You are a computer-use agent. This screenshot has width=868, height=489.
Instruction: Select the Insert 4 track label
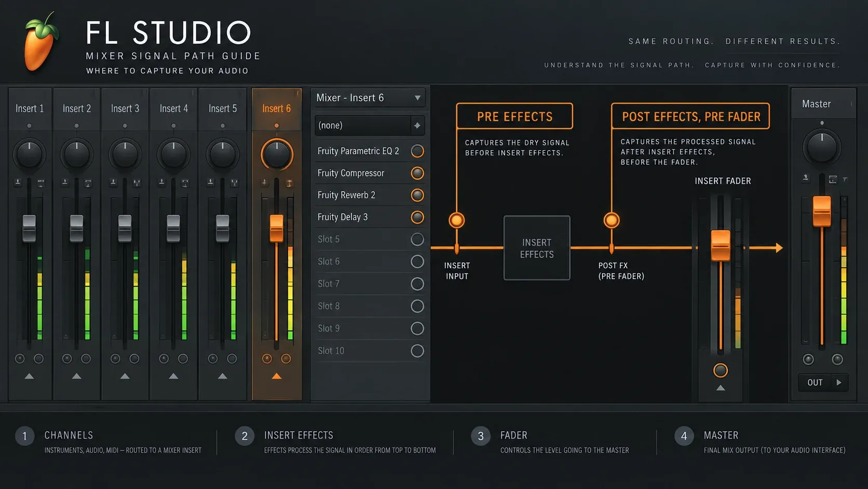(x=174, y=109)
